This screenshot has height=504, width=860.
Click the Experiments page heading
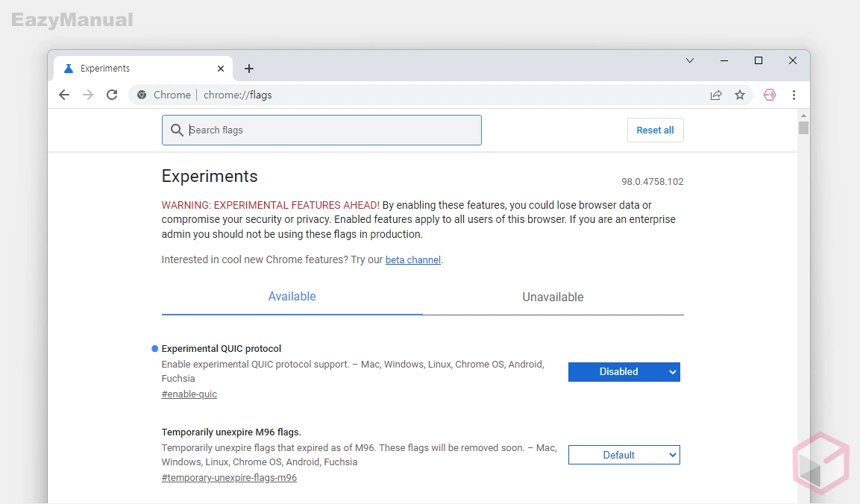[210, 176]
